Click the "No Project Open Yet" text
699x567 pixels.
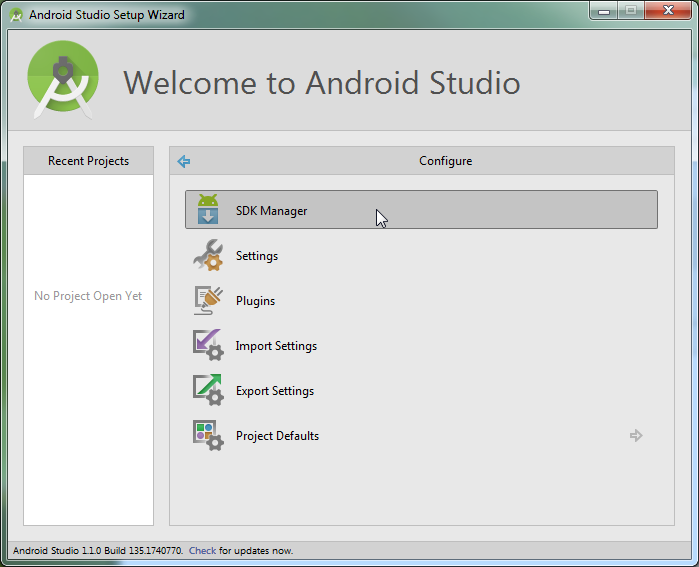point(88,296)
